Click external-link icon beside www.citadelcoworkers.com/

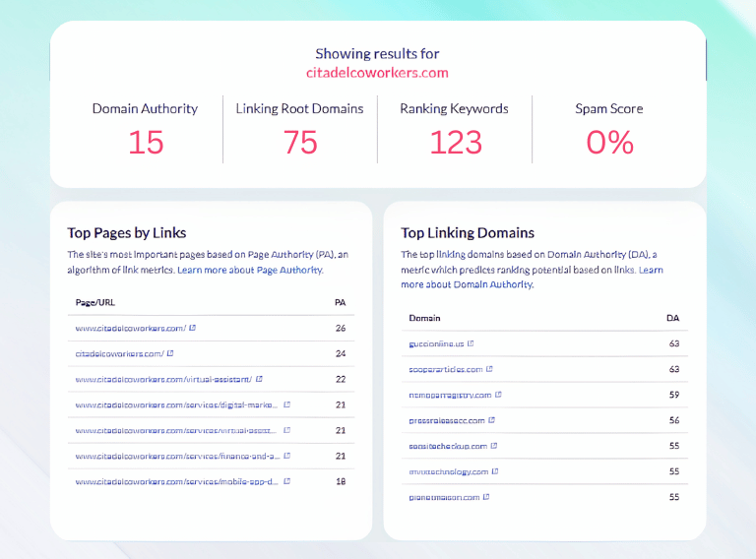click(192, 328)
